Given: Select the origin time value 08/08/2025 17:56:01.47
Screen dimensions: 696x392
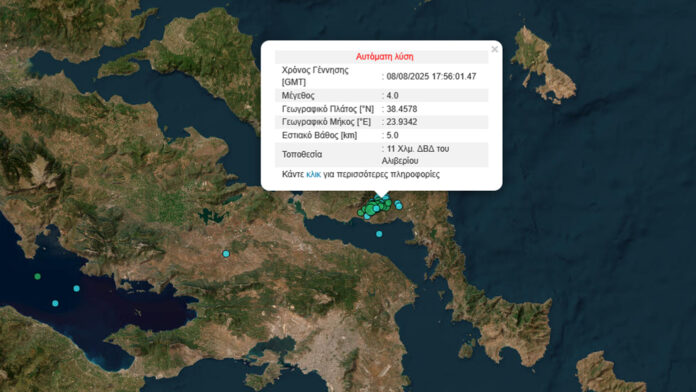Looking at the screenshot, I should tap(431, 76).
